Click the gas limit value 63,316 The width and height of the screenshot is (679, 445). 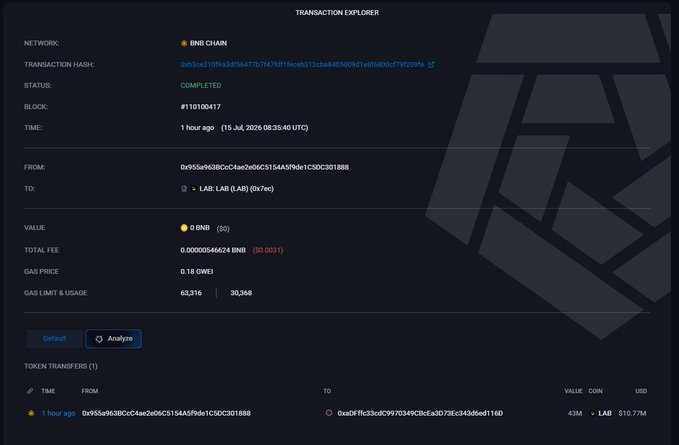[191, 293]
